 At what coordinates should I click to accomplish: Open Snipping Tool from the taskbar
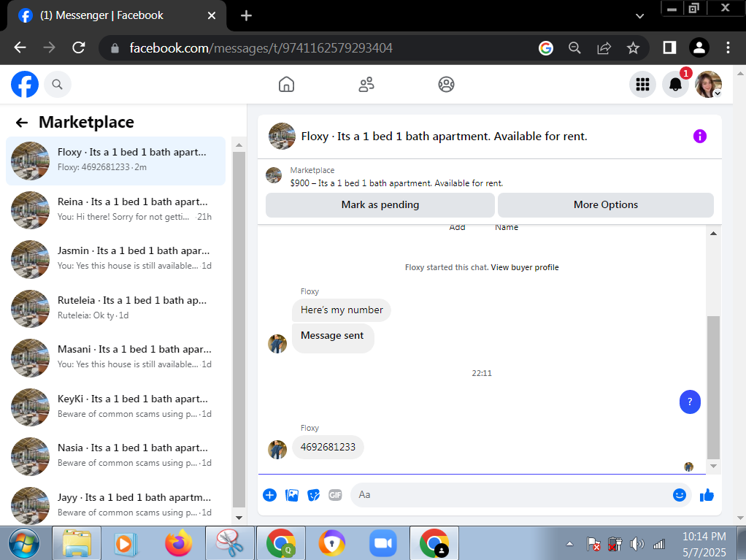[230, 543]
